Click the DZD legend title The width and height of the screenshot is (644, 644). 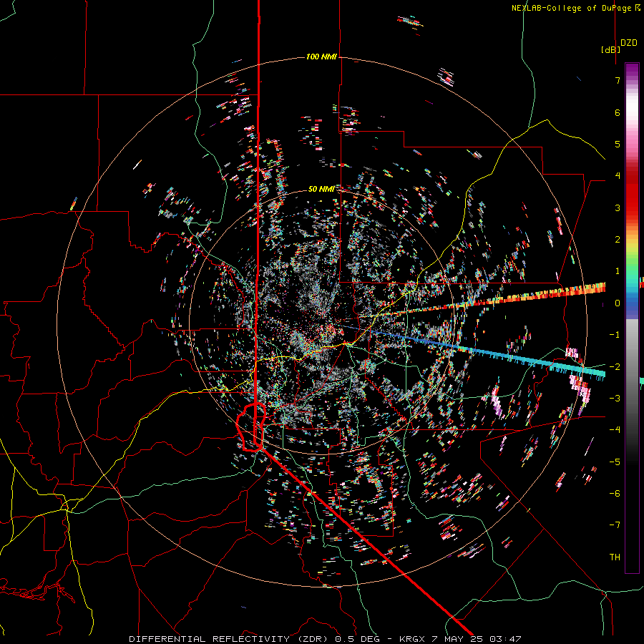click(x=629, y=43)
